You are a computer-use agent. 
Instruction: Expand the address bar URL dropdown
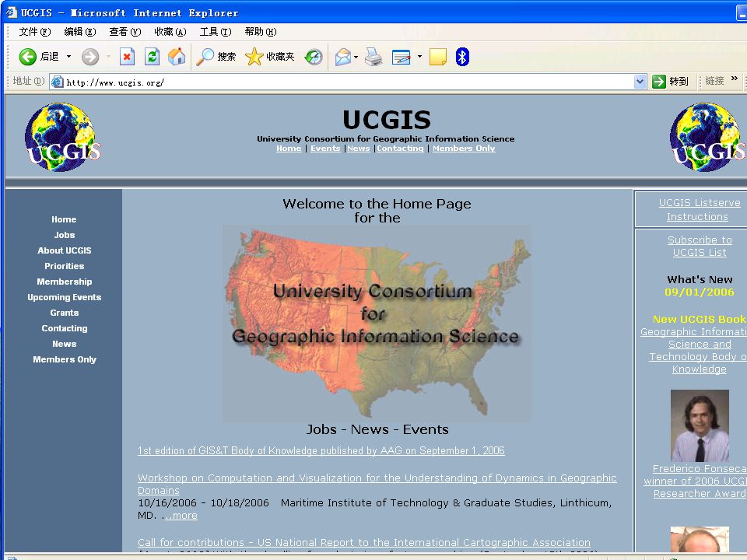[x=640, y=82]
